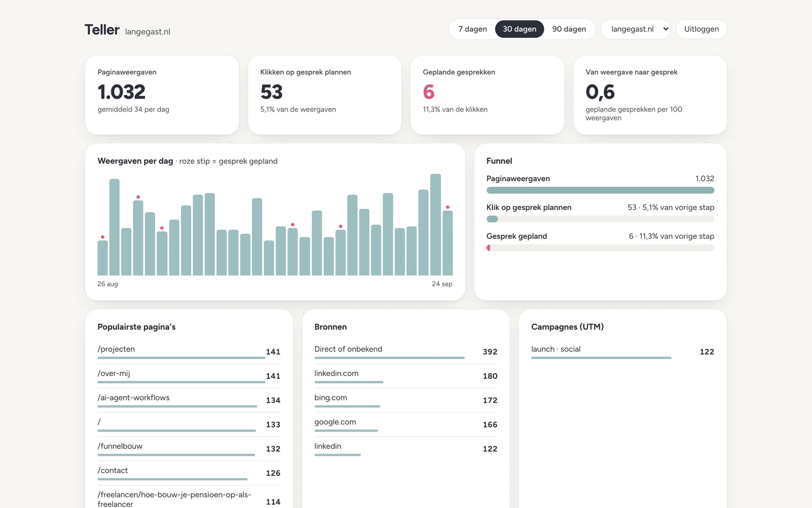Screen dimensions: 812x508
Task: Click the 122 count for launch · social
Action: (707, 352)
